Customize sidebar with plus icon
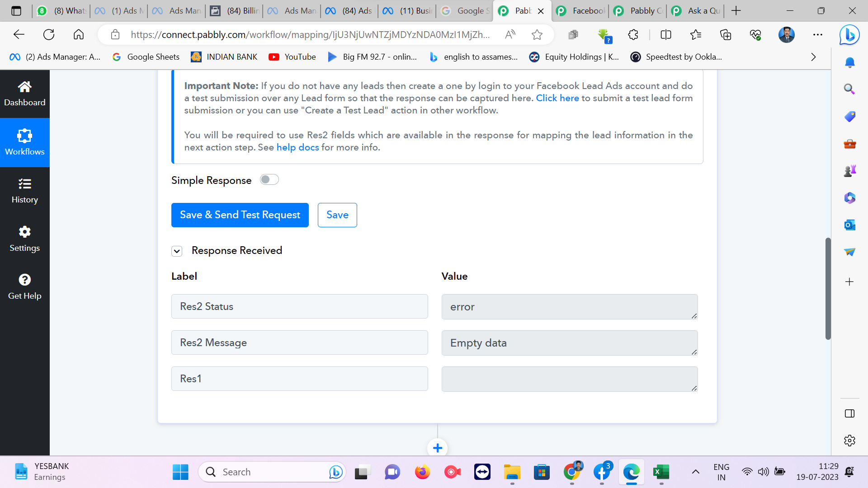Image resolution: width=868 pixels, height=488 pixels. 849,282
